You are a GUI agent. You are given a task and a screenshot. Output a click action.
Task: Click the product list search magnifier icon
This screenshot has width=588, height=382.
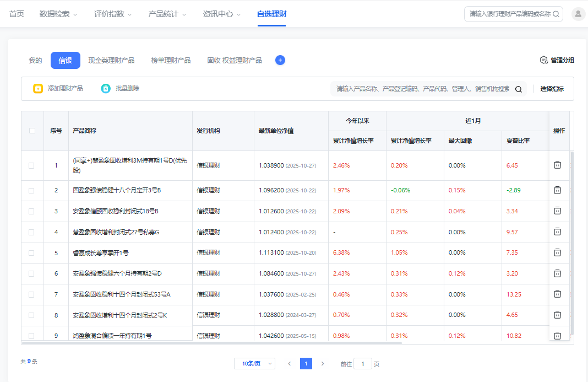click(x=518, y=89)
